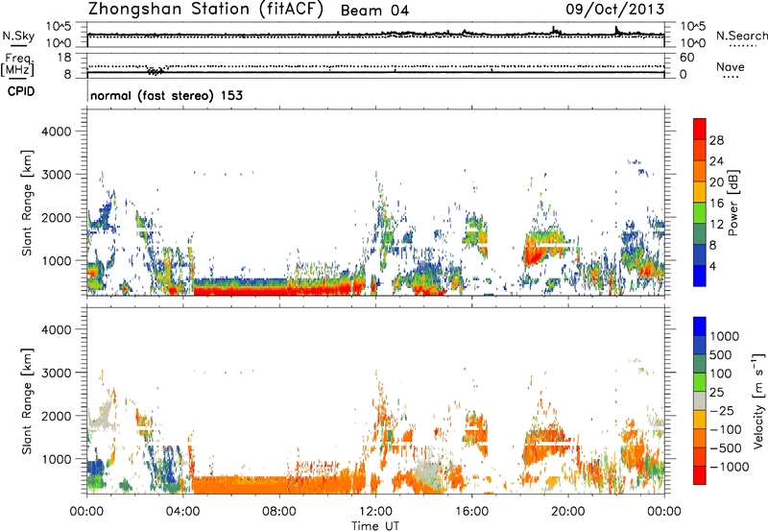
Task: Click the power colorbar tick '16'
Action: tap(716, 204)
